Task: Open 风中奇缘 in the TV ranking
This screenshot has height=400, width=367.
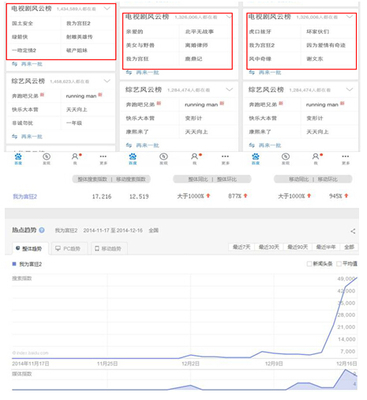Action: [x=260, y=59]
